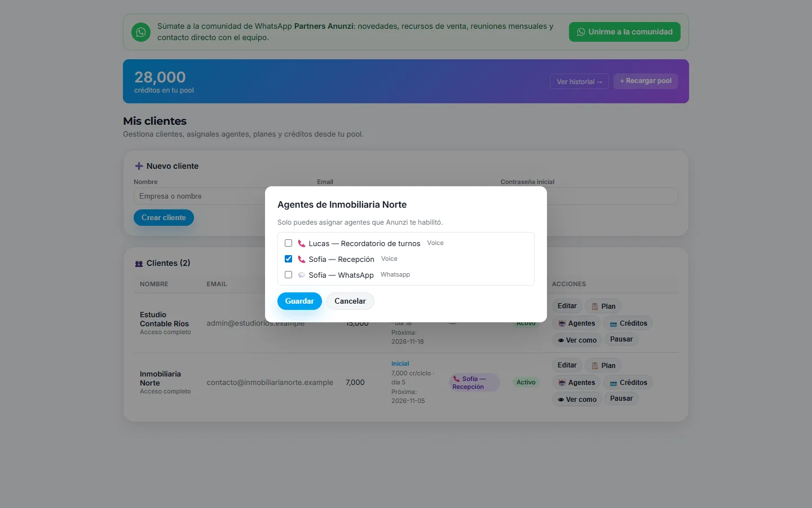Dismiss the dialog with Cancelar
The height and width of the screenshot is (508, 812).
(x=350, y=301)
